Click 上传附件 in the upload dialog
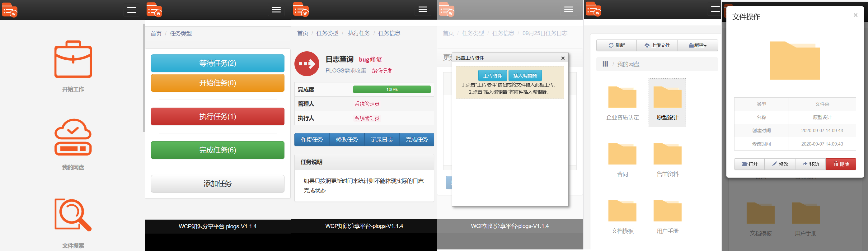The width and height of the screenshot is (868, 251). [493, 76]
